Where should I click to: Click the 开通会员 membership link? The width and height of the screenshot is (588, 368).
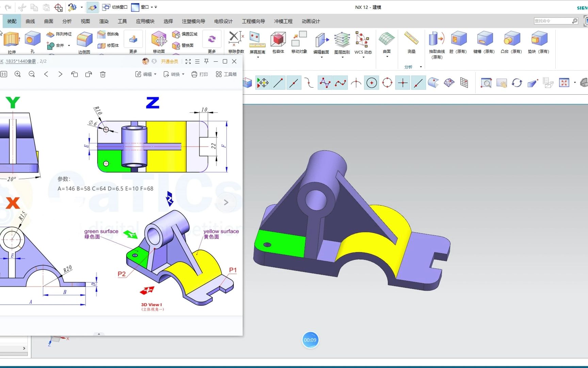(x=169, y=61)
